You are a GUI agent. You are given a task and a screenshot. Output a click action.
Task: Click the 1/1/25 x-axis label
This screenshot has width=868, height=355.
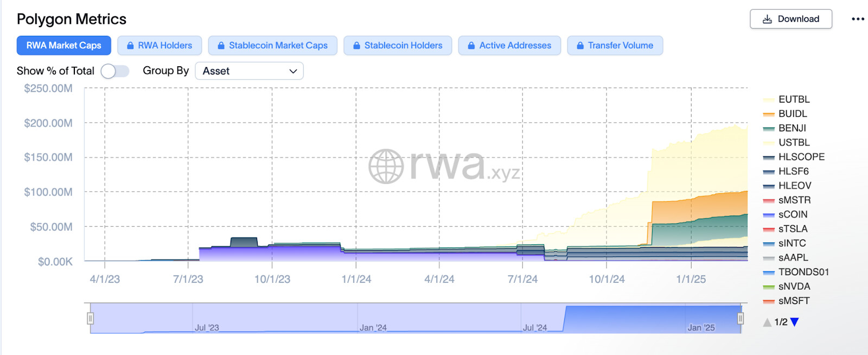pyautogui.click(x=691, y=280)
